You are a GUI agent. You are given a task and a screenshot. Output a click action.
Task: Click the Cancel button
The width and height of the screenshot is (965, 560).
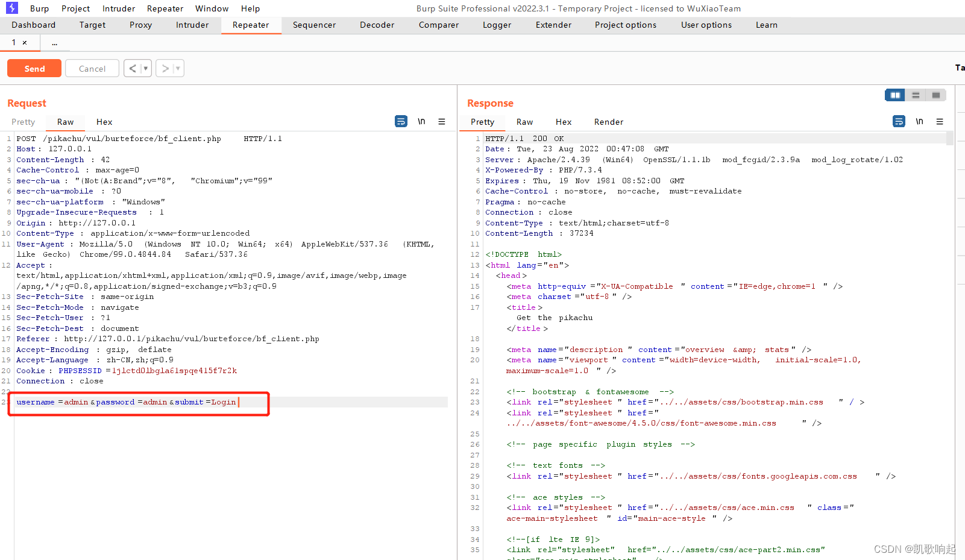coord(92,69)
